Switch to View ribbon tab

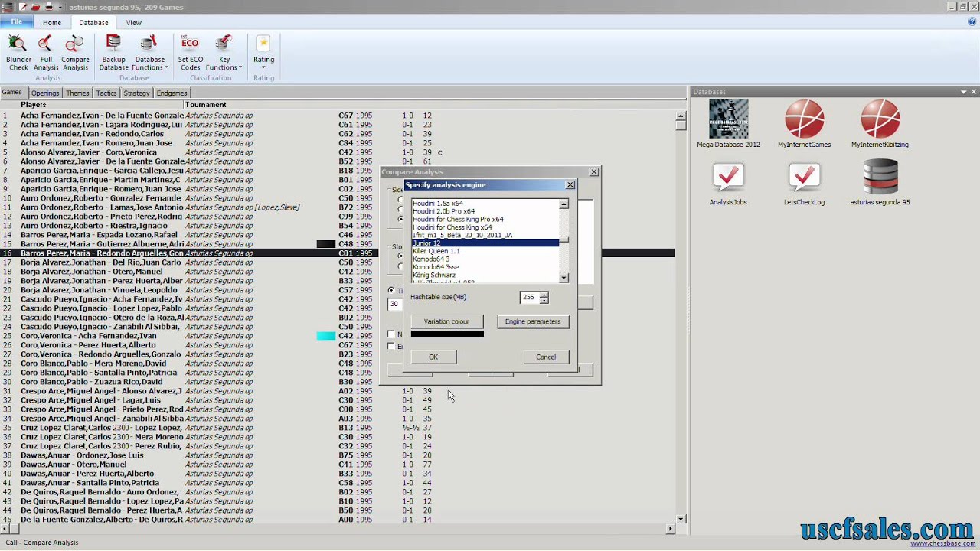pos(133,23)
